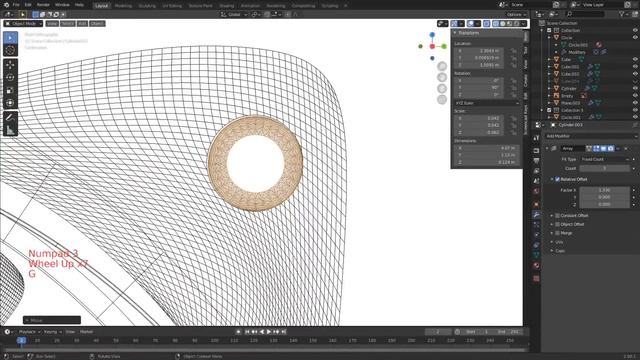Open the Object properties tab
Image resolution: width=640 pixels, height=360 pixels.
(x=536, y=204)
